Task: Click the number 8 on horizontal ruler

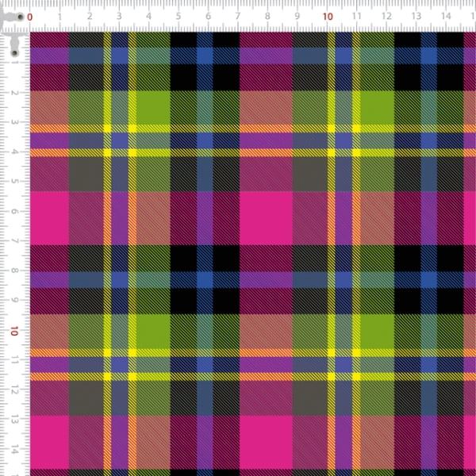Action: point(267,17)
